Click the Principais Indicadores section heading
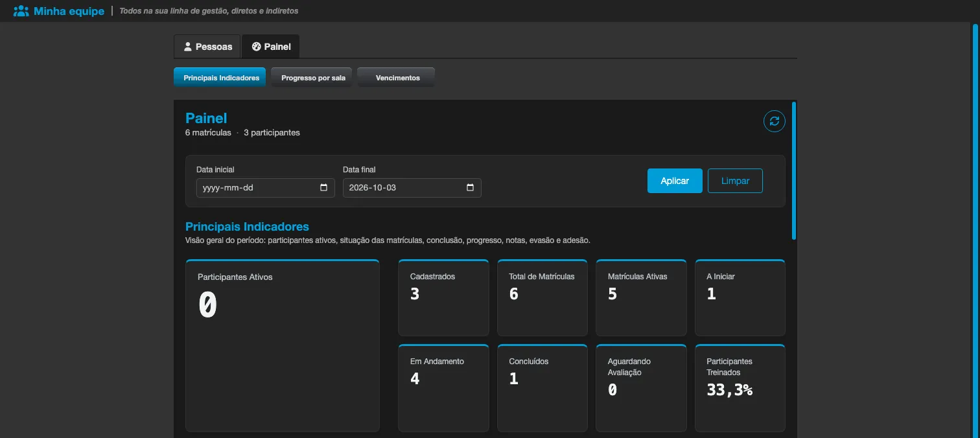The height and width of the screenshot is (438, 980). point(247,227)
